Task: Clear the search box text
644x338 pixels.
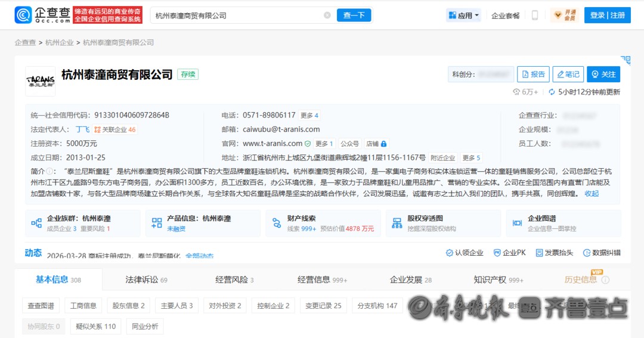Action: coord(327,15)
